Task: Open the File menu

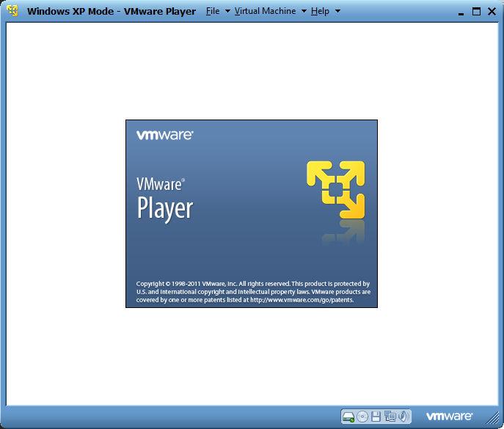Action: click(213, 12)
